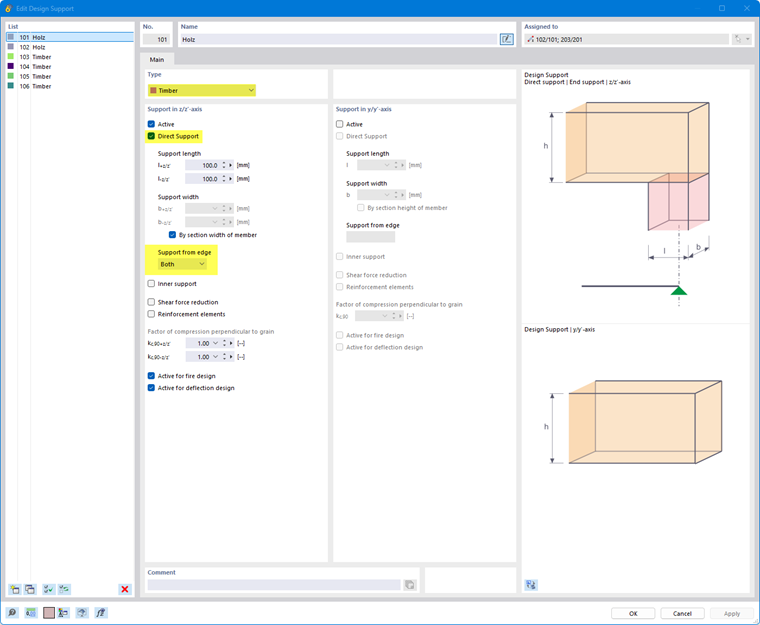This screenshot has width=760, height=625.
Task: Step the kc,90+z/z' spinner
Action: click(224, 343)
